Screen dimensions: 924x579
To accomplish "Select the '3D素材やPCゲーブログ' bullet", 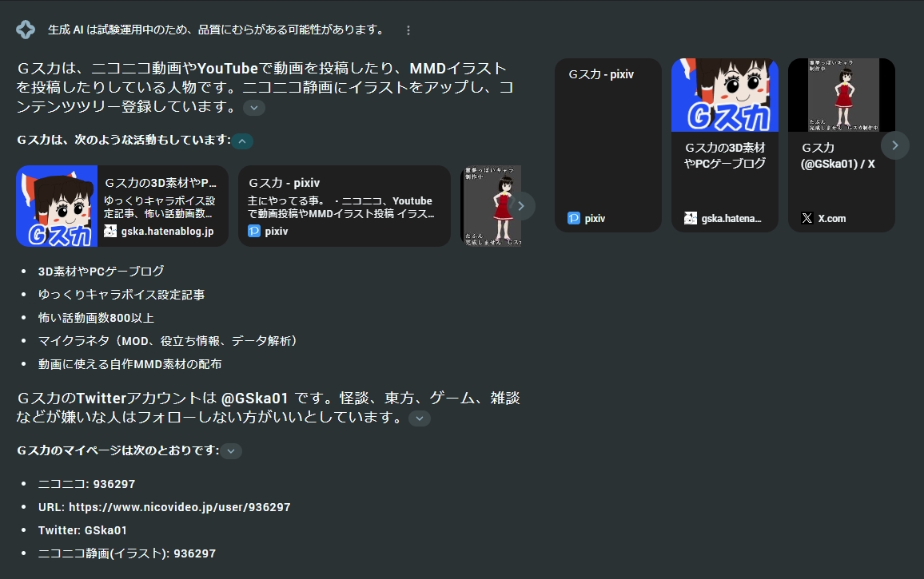I will click(x=102, y=271).
